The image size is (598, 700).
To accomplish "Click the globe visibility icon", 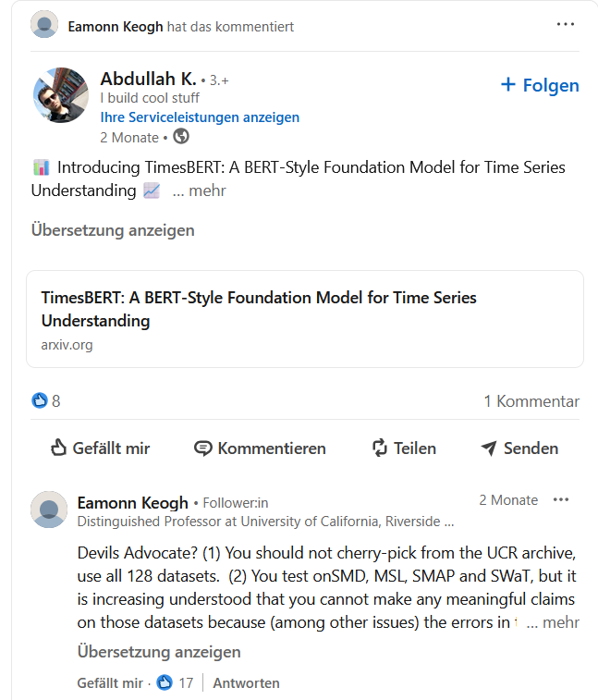I will 181,137.
